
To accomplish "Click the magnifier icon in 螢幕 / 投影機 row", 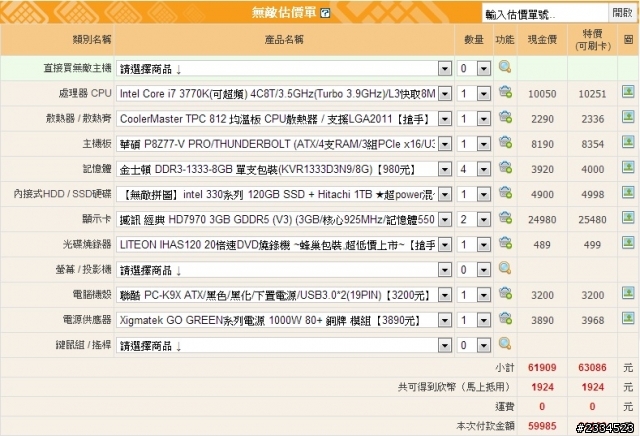I will pos(505,269).
